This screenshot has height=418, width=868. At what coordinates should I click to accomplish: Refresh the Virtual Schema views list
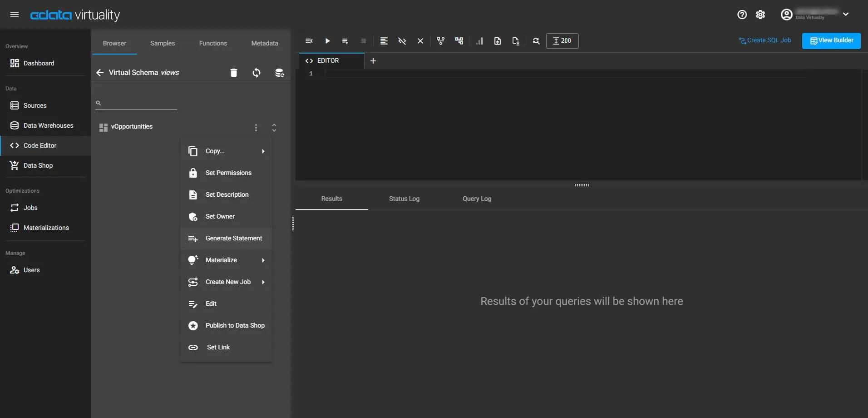pyautogui.click(x=256, y=73)
